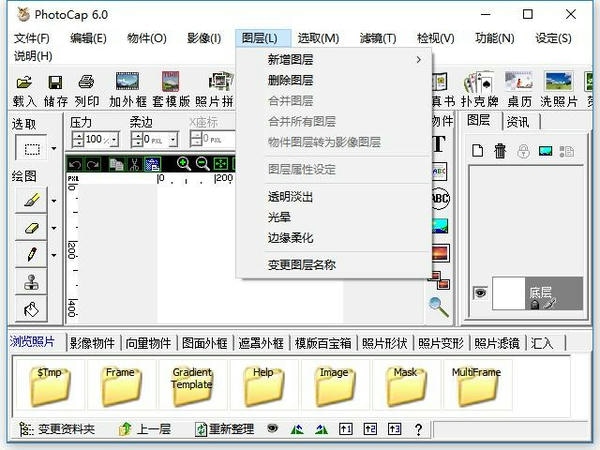The width and height of the screenshot is (600, 450).
Task: Delete layer using trash can icon
Action: coord(500,151)
